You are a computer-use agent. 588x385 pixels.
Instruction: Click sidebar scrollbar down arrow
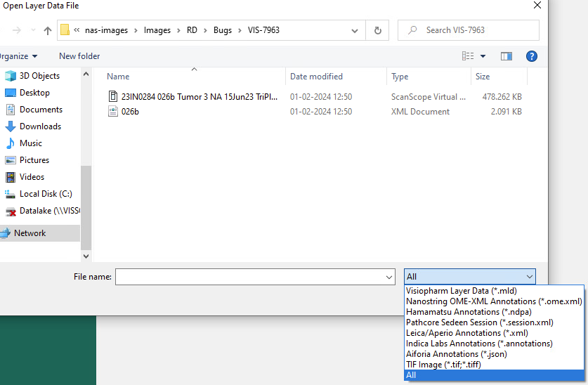click(x=86, y=256)
